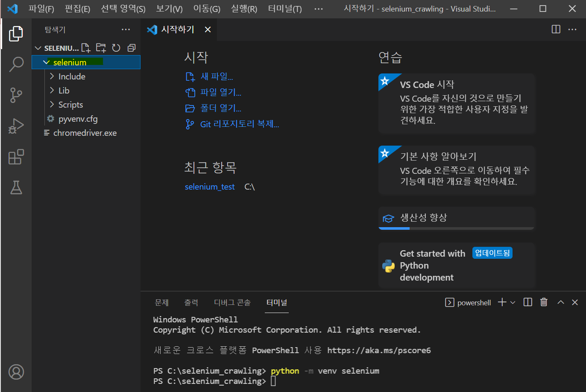
Task: Open the Source Control view icon
Action: [16, 95]
